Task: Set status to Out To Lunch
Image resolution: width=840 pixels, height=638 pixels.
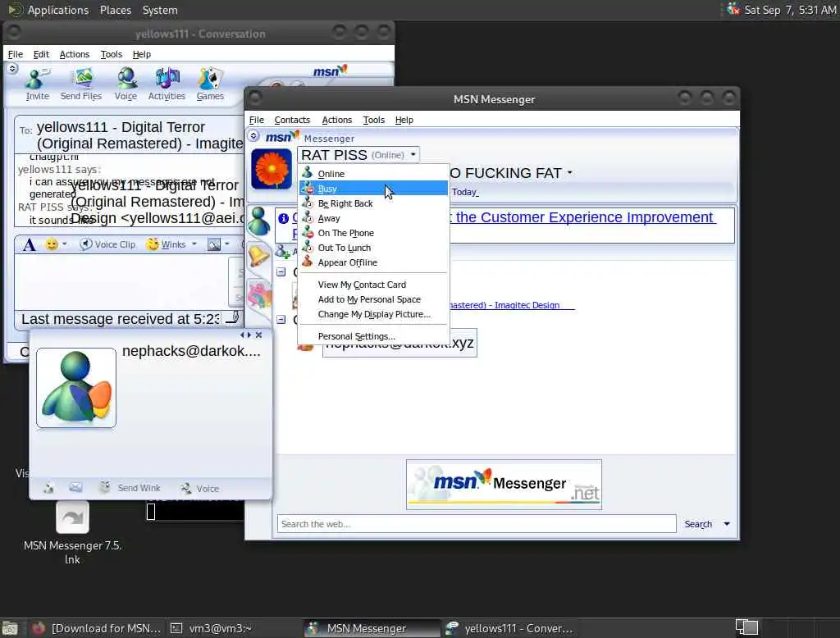Action: point(373,248)
